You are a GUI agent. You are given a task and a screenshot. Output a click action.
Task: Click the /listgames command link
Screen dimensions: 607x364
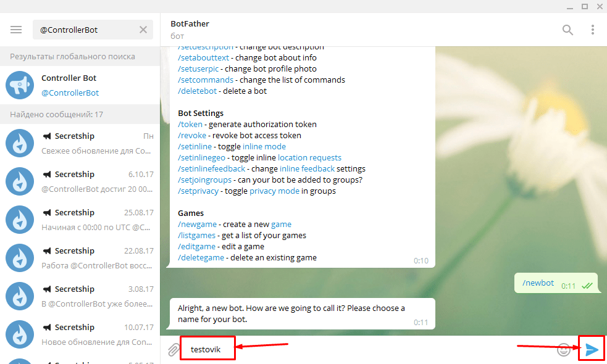point(196,236)
